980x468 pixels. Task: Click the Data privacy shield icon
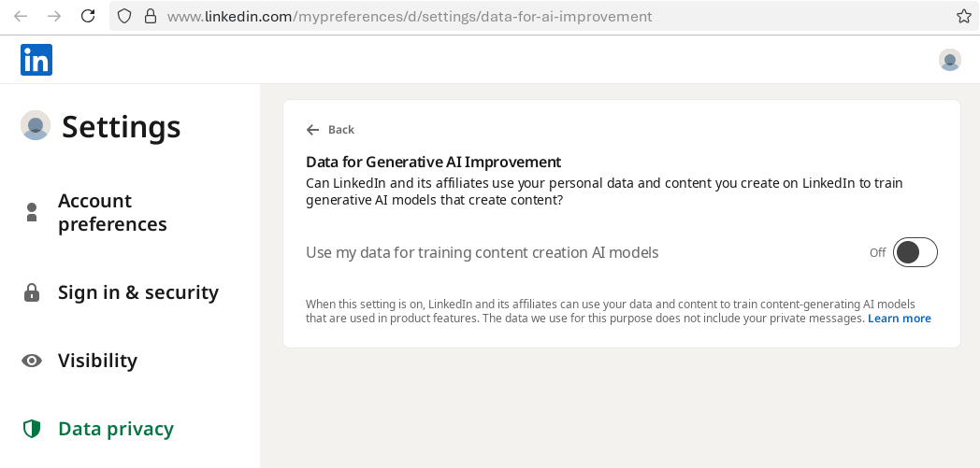tap(32, 429)
